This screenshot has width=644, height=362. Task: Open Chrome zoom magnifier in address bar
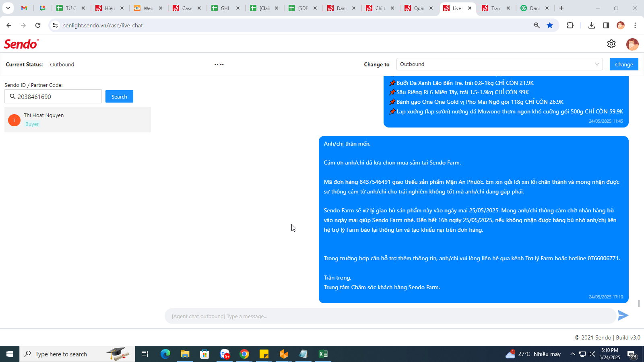pyautogui.click(x=537, y=25)
